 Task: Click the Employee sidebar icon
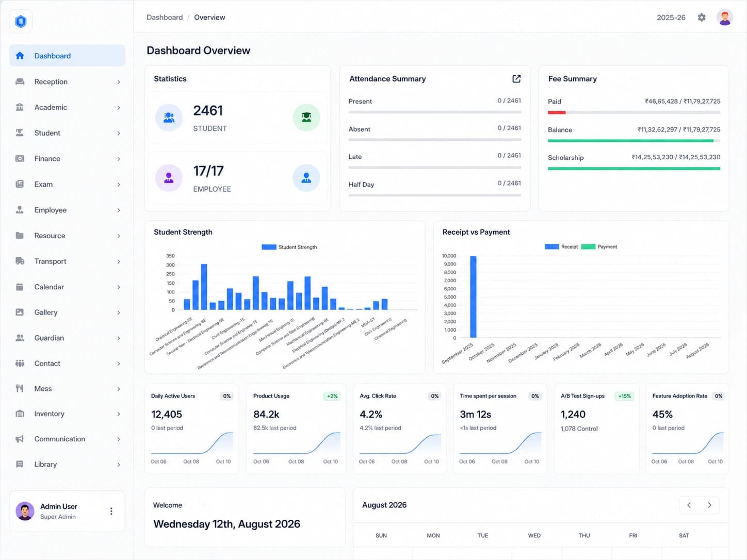click(20, 210)
